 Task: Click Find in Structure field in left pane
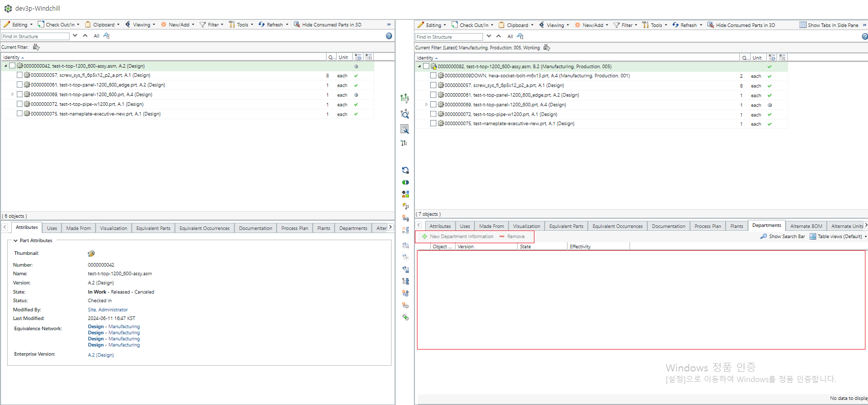(x=36, y=37)
